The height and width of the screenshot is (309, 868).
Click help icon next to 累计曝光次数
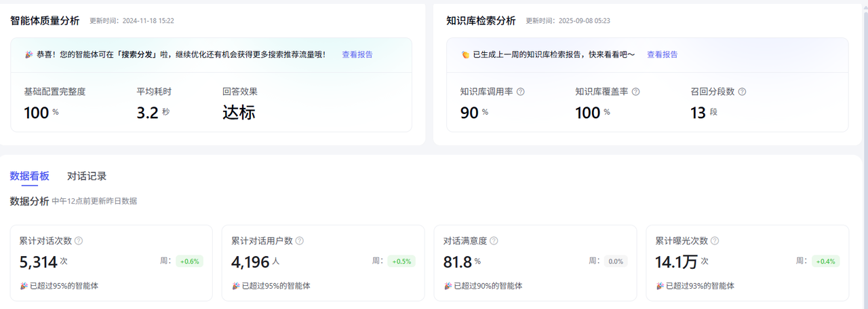(x=715, y=240)
